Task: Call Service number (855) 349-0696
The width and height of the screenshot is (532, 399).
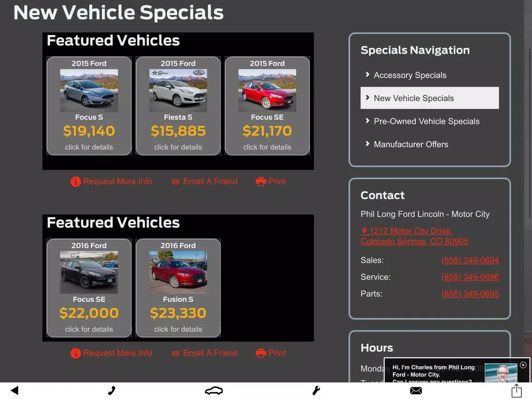Action: (x=470, y=277)
